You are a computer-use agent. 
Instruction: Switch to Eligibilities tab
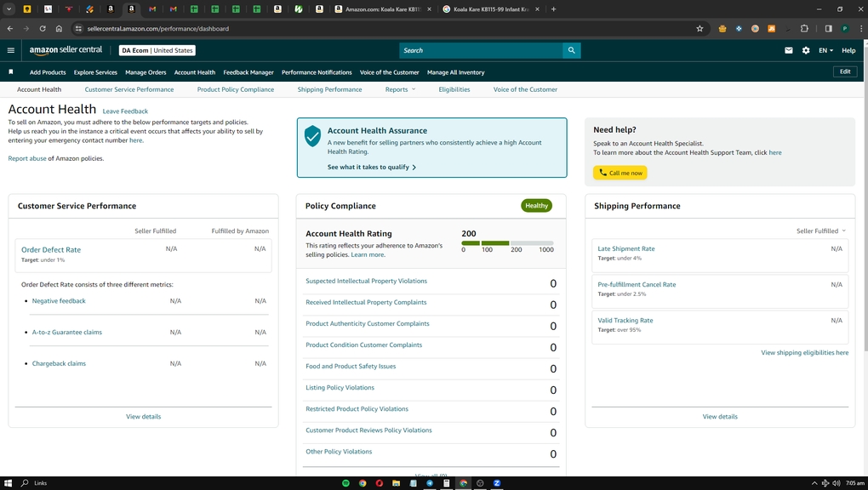point(454,89)
